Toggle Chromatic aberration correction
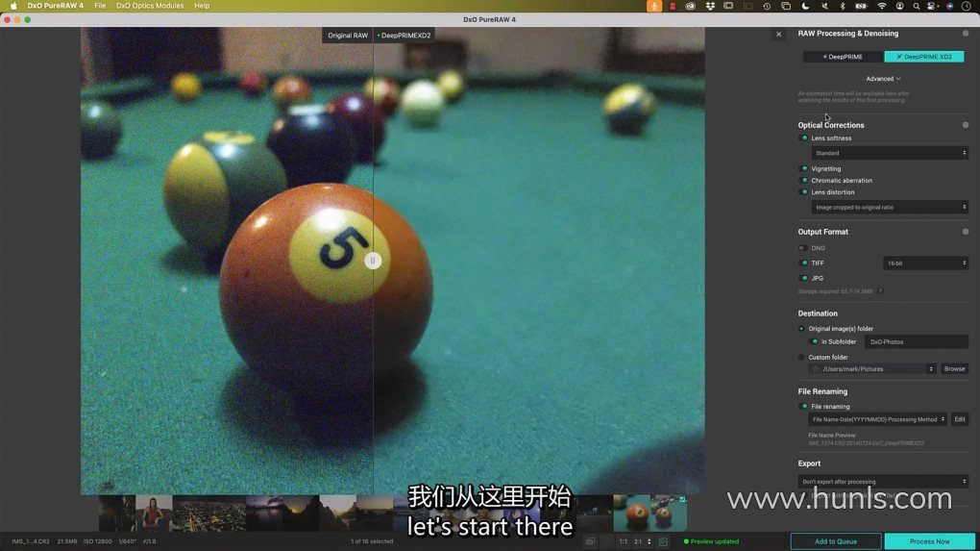Screen dimensions: 980x551 click(804, 181)
